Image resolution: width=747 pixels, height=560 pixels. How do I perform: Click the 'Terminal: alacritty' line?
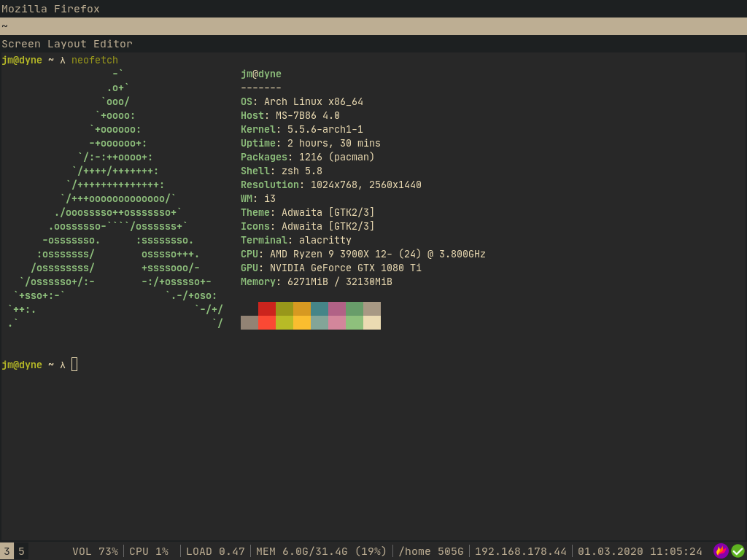pyautogui.click(x=296, y=239)
